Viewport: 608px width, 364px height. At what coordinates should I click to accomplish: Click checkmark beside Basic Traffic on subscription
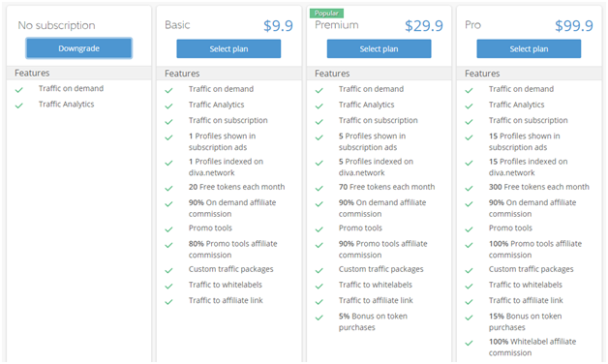point(168,122)
